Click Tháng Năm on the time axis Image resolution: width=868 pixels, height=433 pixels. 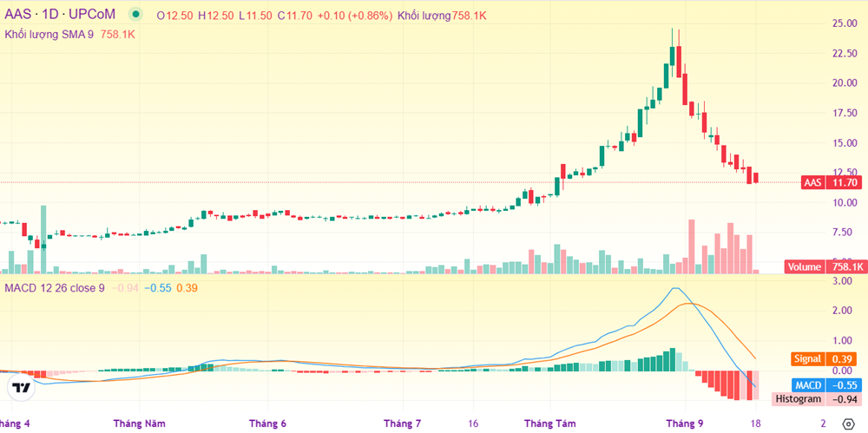[139, 423]
